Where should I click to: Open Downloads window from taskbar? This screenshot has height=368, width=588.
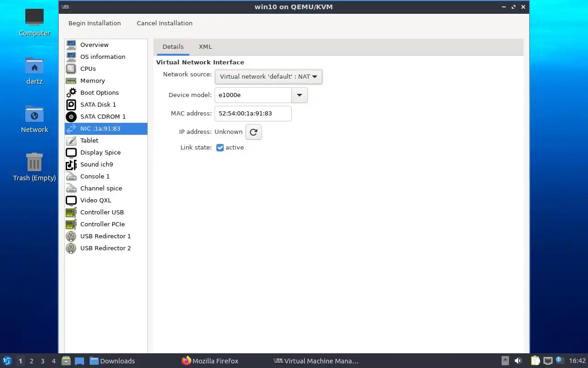tap(112, 361)
